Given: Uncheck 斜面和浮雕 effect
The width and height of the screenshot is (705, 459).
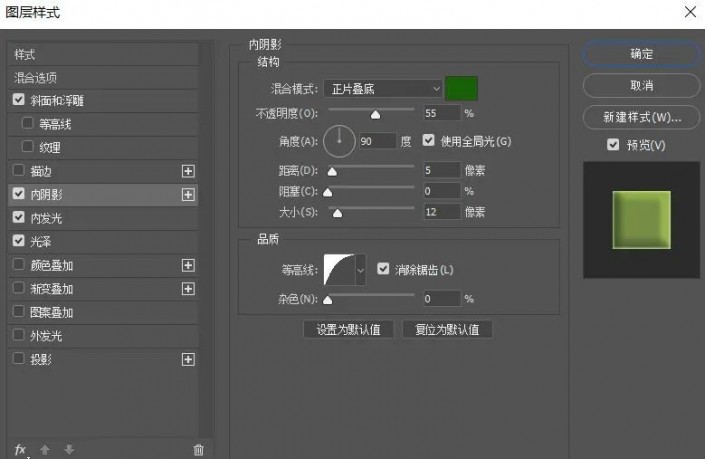Looking at the screenshot, I should 18,99.
